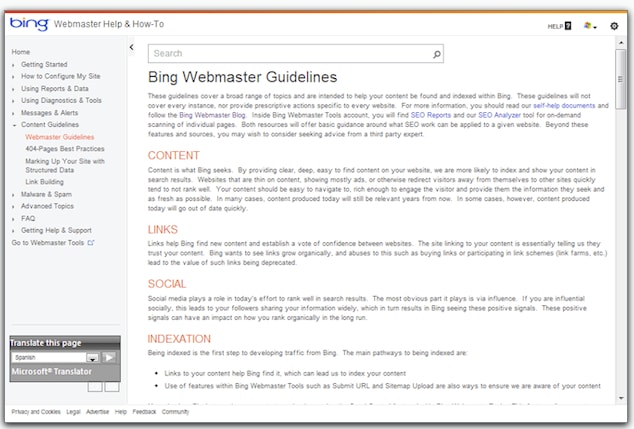The width and height of the screenshot is (634, 429).
Task: Open the Bing Webmaster Blog link
Action: click(x=212, y=115)
